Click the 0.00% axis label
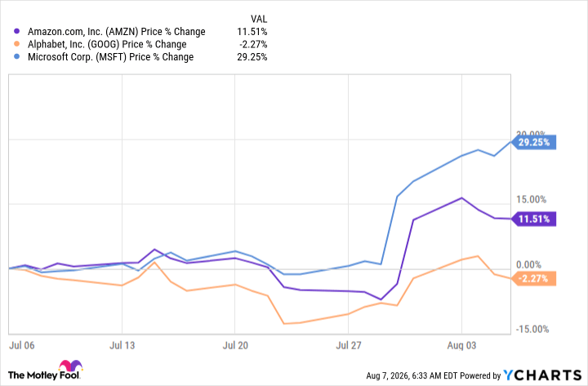 tap(528, 265)
